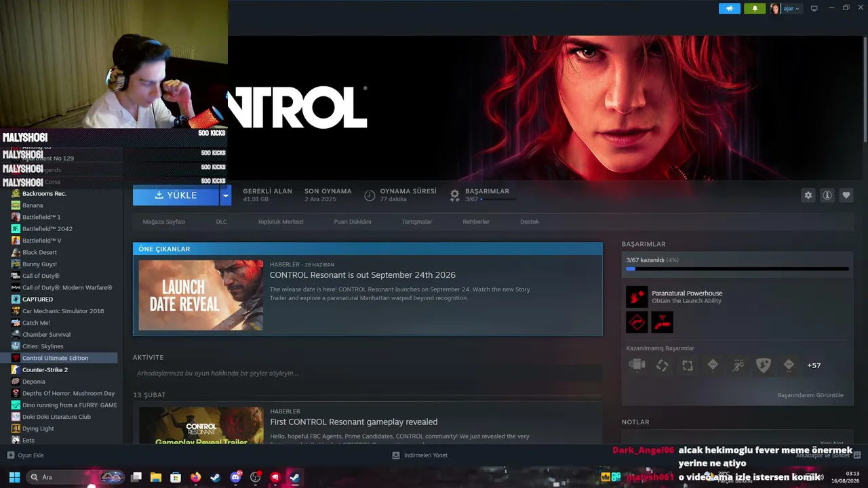Show the +57 remaining achievements

(814, 365)
